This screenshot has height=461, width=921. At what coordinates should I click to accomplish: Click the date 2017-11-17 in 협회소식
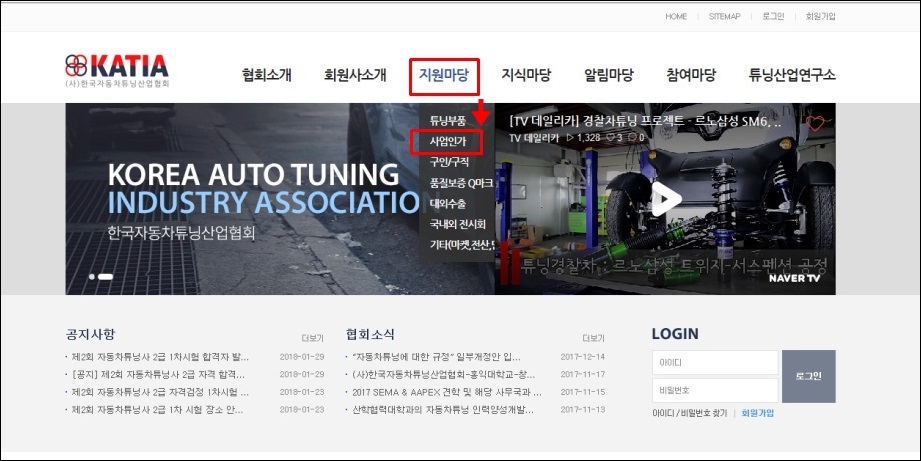pos(583,374)
